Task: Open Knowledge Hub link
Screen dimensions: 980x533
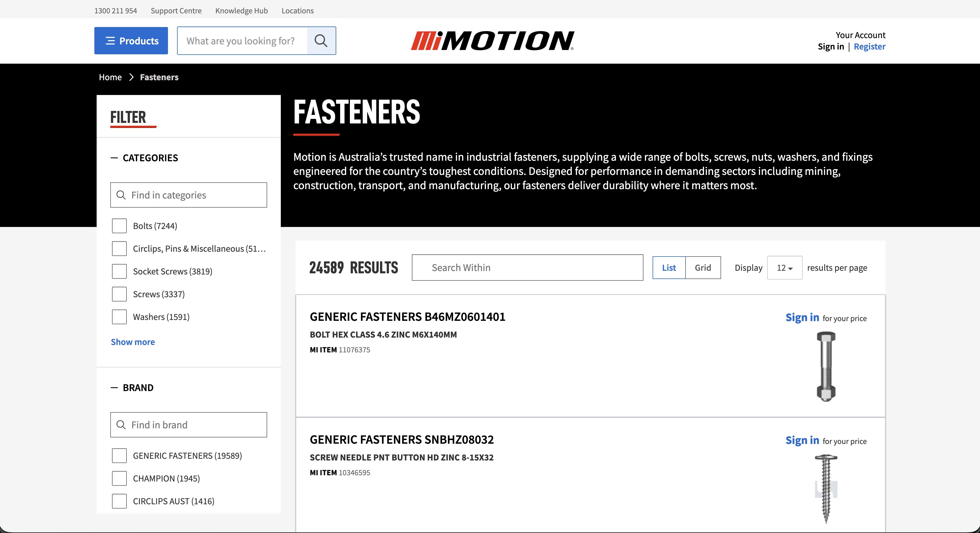Action: [x=242, y=11]
